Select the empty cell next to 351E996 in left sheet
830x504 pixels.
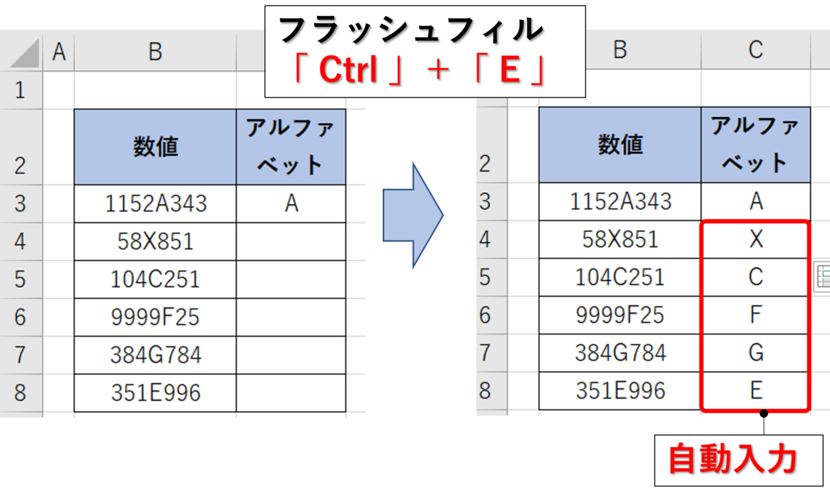coord(291,393)
